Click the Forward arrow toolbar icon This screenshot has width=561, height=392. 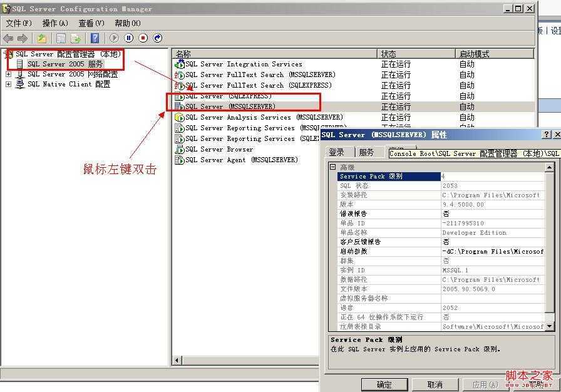click(23, 38)
